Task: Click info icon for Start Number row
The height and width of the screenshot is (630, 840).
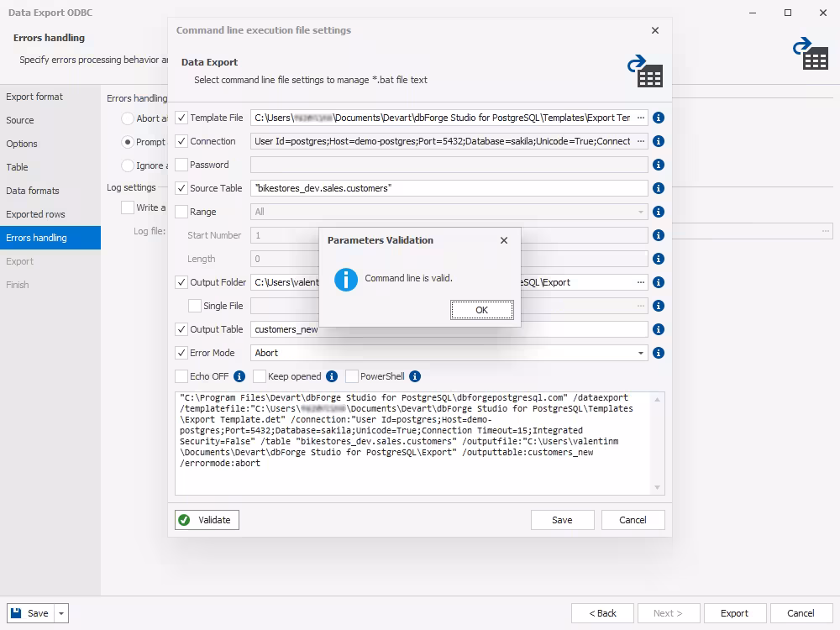Action: click(x=659, y=236)
